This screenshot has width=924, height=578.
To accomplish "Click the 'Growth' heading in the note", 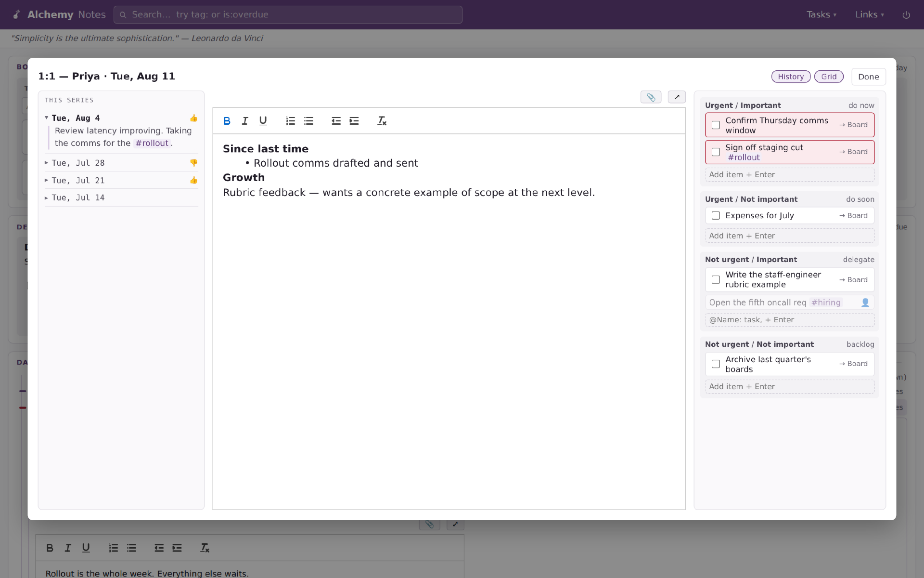I will pyautogui.click(x=244, y=178).
